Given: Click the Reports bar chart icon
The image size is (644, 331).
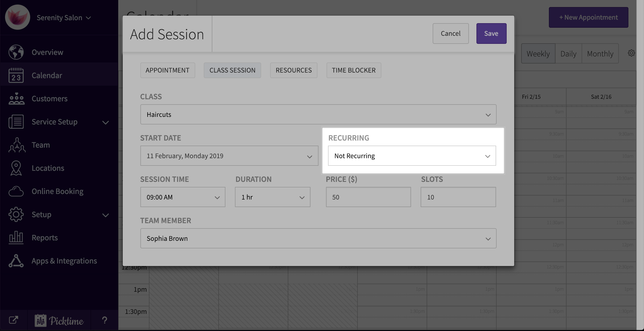Looking at the screenshot, I should 16,238.
